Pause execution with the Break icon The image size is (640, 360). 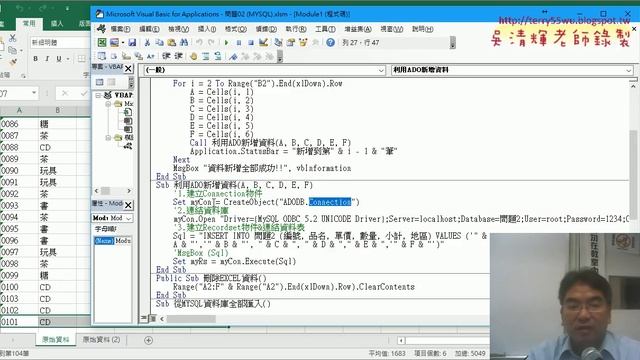(239, 42)
